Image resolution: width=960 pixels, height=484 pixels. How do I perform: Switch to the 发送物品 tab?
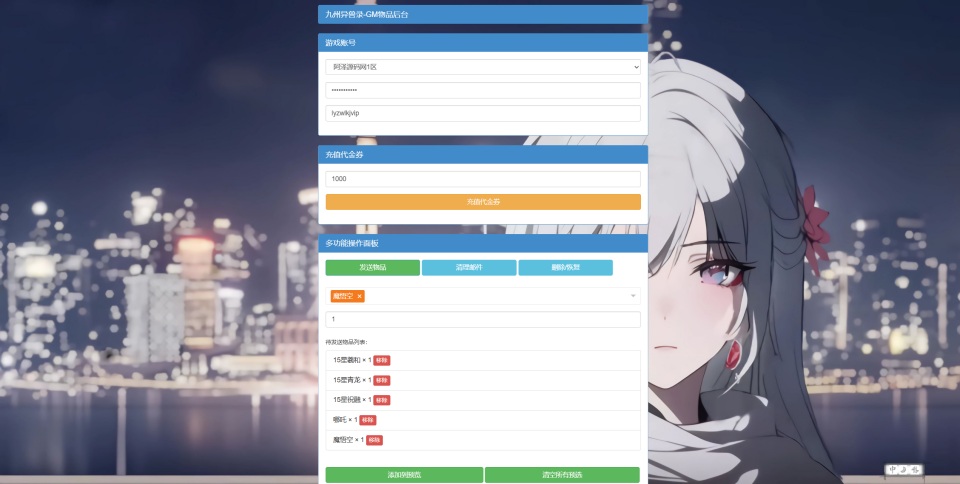pyautogui.click(x=372, y=268)
